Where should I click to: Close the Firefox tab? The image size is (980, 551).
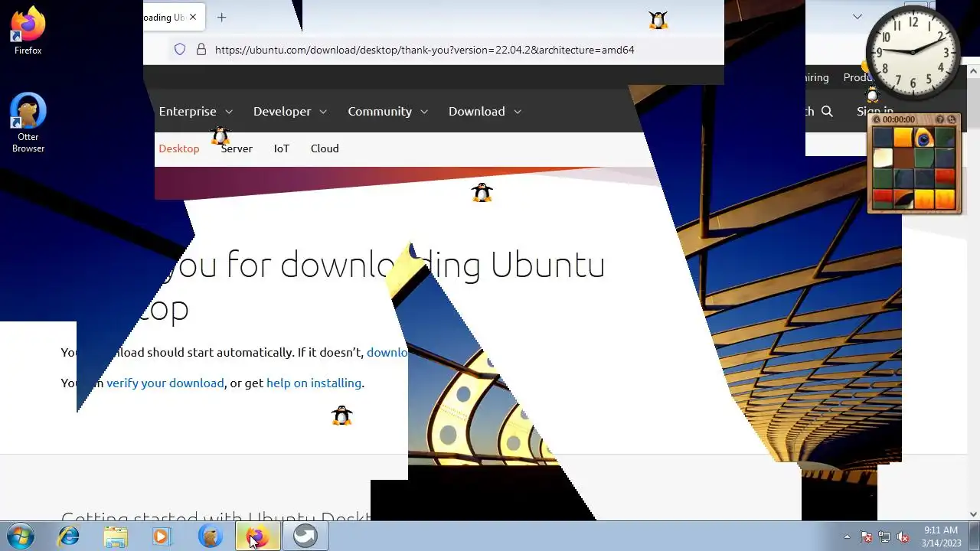pyautogui.click(x=193, y=17)
